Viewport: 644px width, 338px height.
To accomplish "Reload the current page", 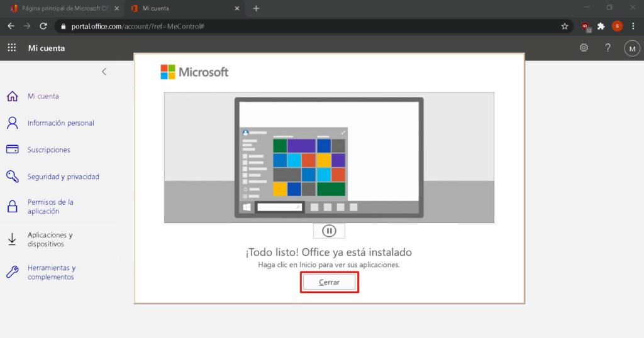I will (x=43, y=26).
